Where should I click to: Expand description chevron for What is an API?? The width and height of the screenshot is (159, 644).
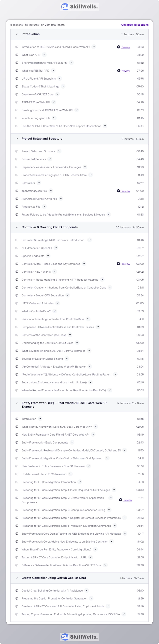44,54
